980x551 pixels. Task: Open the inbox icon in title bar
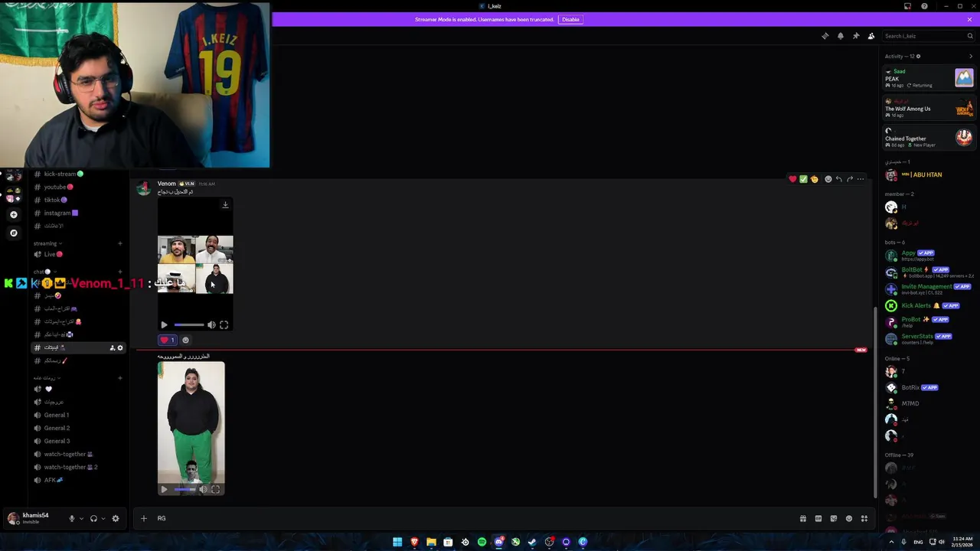point(907,6)
